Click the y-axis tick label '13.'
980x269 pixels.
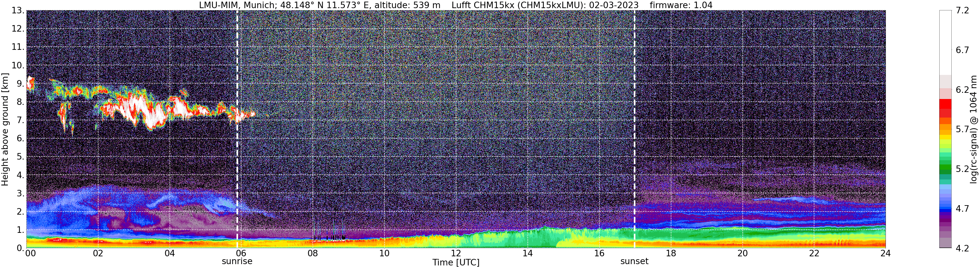tap(18, 10)
